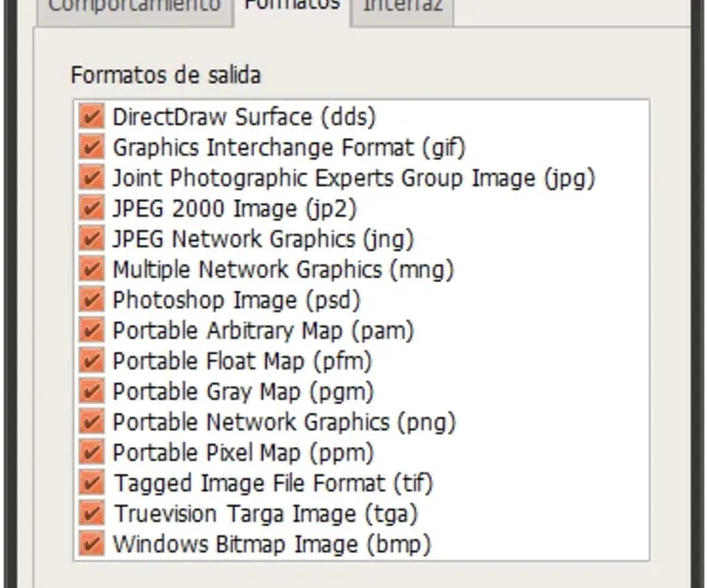The image size is (708, 588).
Task: Disable Windows Bitmap Image (bmp) output
Action: (91, 543)
